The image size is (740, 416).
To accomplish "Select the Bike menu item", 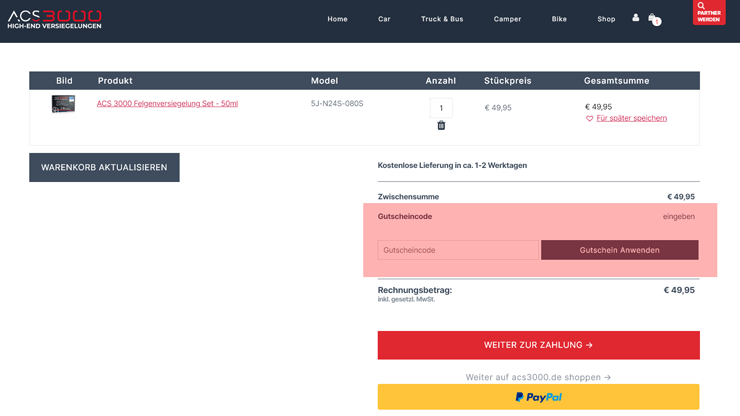I will point(559,19).
